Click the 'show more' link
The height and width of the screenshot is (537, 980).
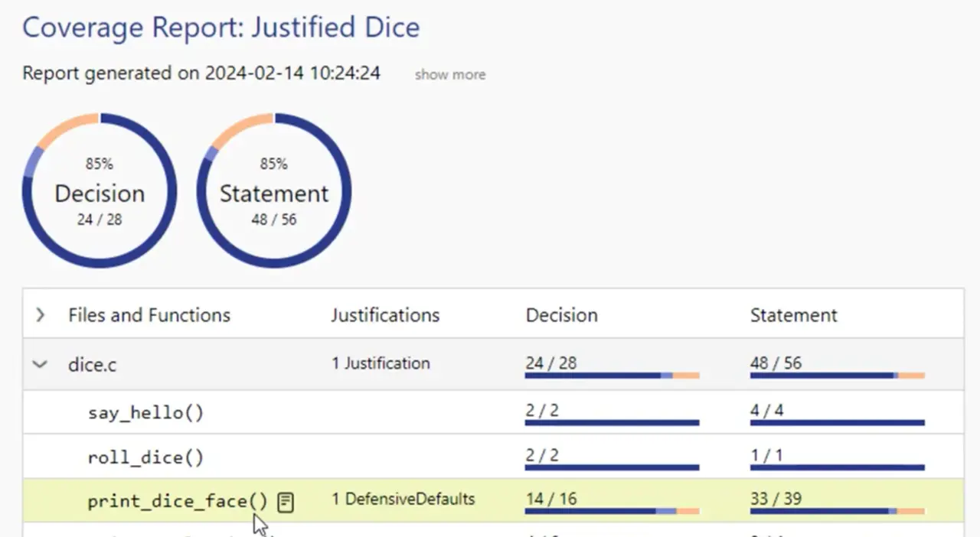450,75
